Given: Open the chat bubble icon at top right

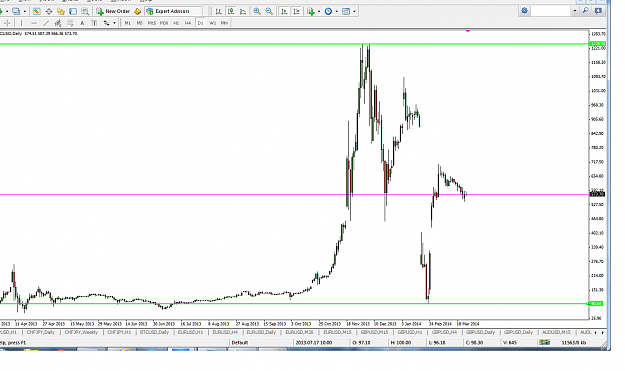Looking at the screenshot, I should tap(598, 11).
